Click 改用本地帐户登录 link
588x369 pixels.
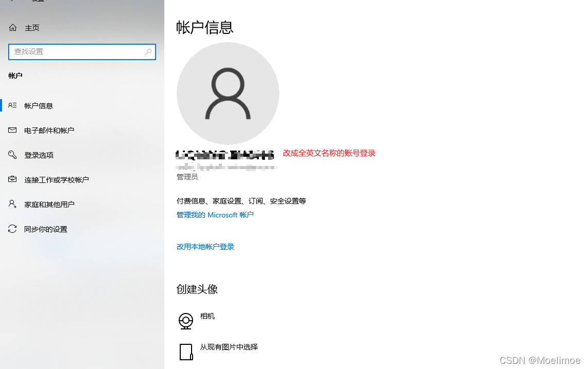pyautogui.click(x=205, y=246)
